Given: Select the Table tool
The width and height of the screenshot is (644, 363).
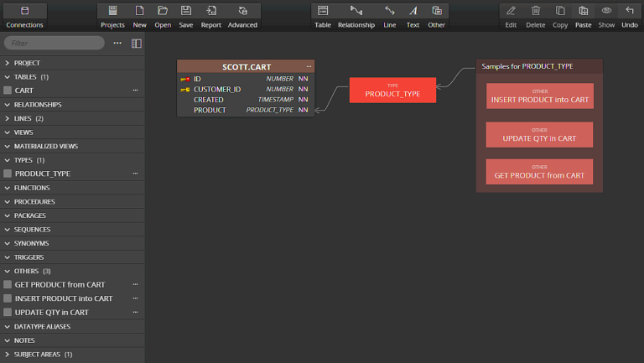Looking at the screenshot, I should 323,11.
